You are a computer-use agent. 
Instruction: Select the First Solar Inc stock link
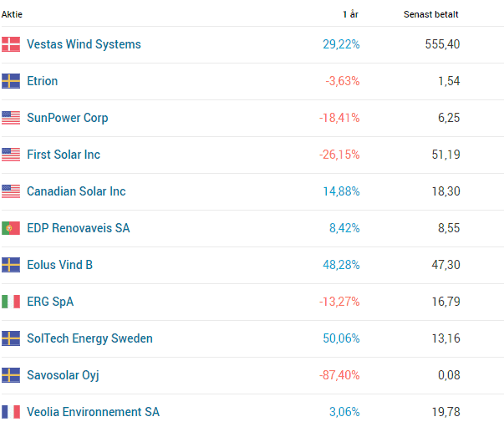[64, 155]
